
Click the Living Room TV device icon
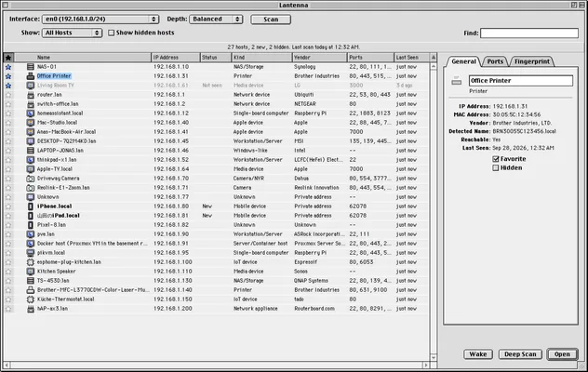click(31, 86)
